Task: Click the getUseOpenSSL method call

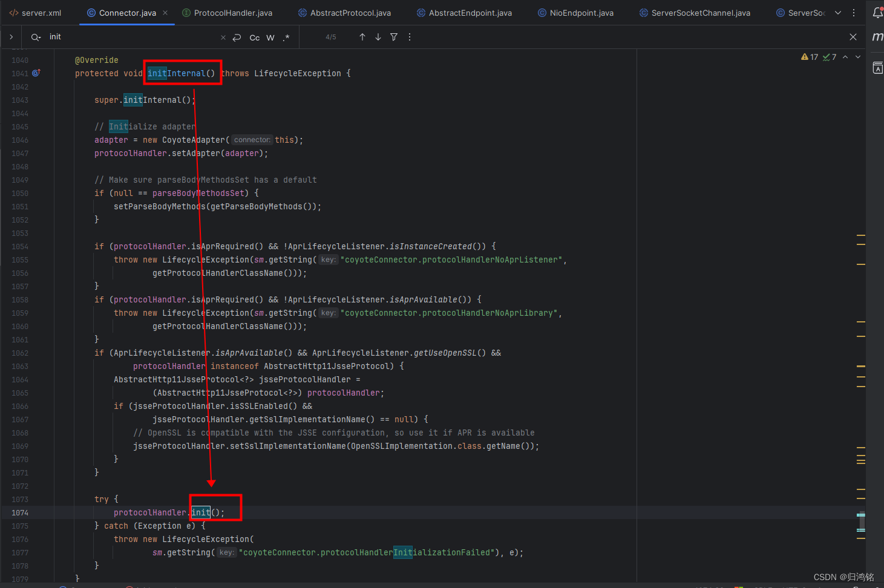Action: click(x=445, y=353)
